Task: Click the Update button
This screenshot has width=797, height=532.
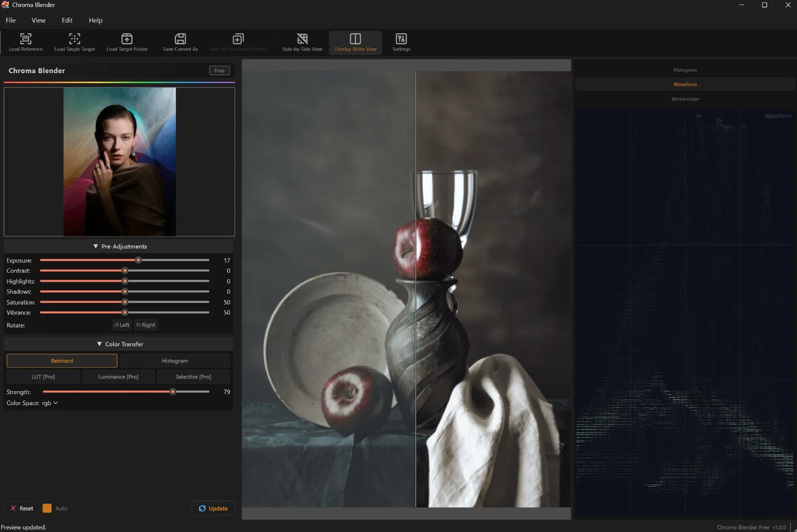Action: (213, 508)
